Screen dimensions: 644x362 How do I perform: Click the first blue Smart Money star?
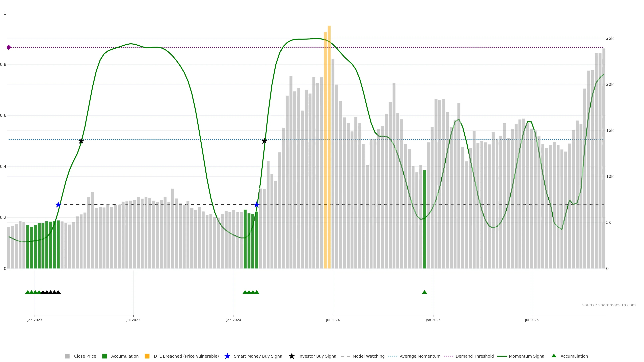(58, 205)
